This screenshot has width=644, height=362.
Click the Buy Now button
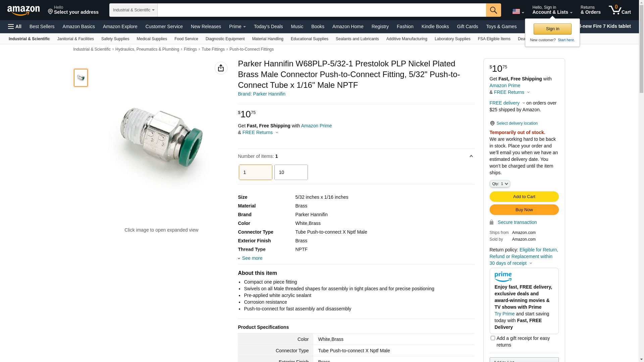[524, 210]
